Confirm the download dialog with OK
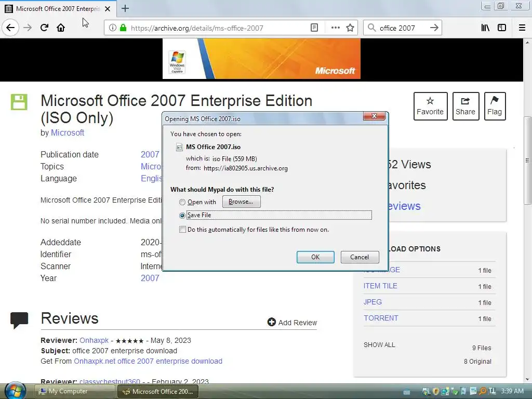Image resolution: width=532 pixels, height=399 pixels. 315,257
